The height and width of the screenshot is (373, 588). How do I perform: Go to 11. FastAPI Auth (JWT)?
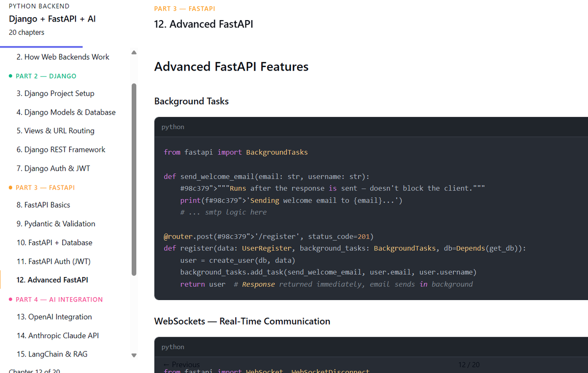tap(53, 261)
